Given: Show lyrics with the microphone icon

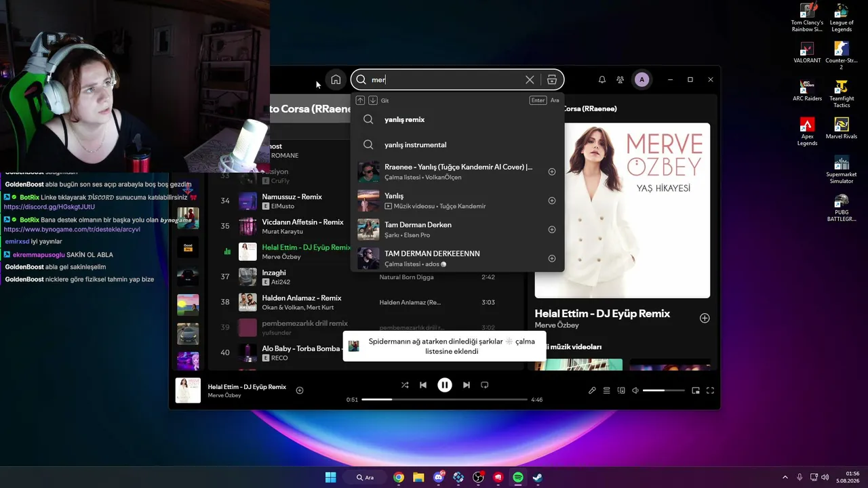Looking at the screenshot, I should coord(592,390).
